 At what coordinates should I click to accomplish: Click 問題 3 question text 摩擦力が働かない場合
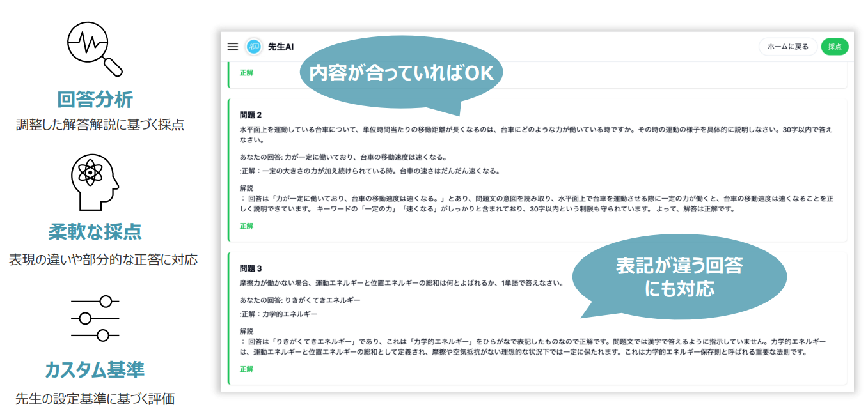tap(402, 283)
